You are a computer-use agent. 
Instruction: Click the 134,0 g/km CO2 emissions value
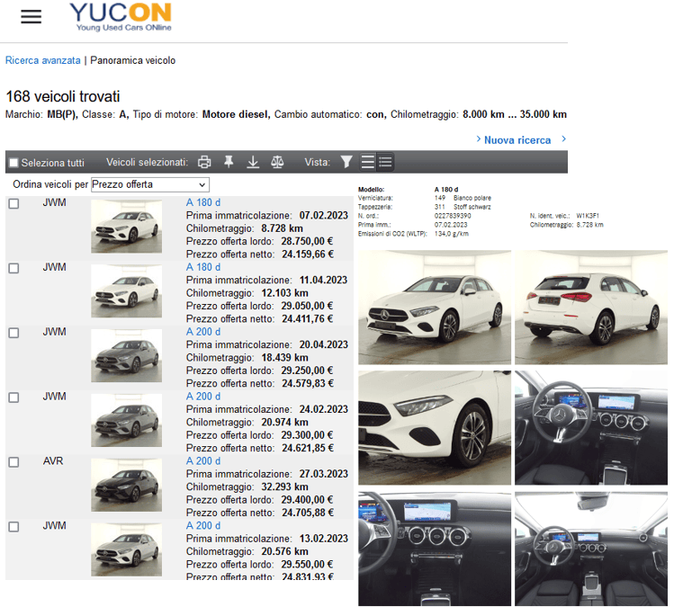(x=452, y=234)
